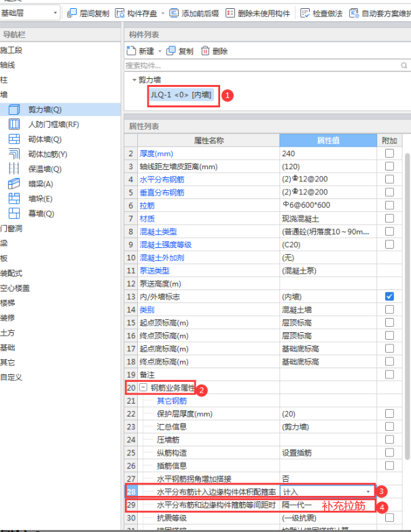Tick the 附加 checkbox for 保护层厚度(mm)

click(389, 414)
